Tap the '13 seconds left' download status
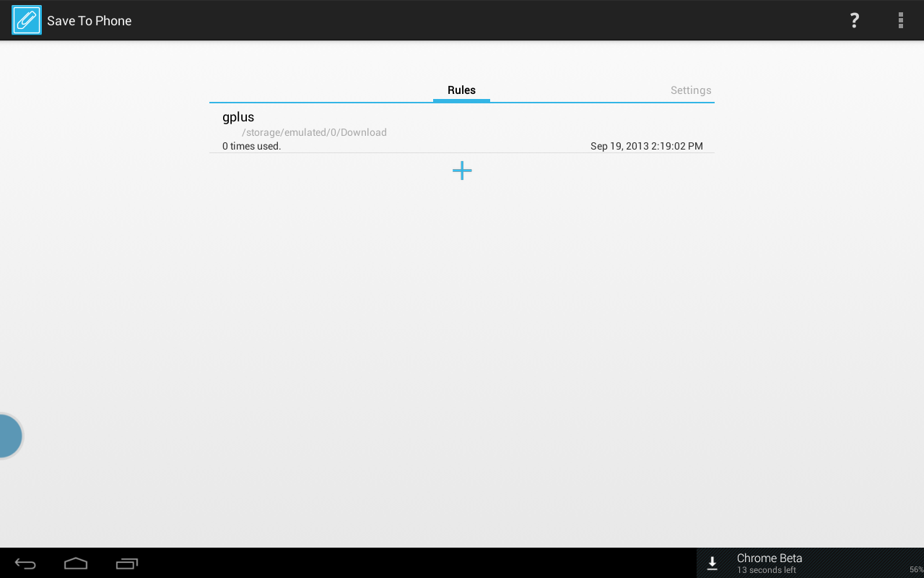Image resolution: width=924 pixels, height=578 pixels. 767,570
